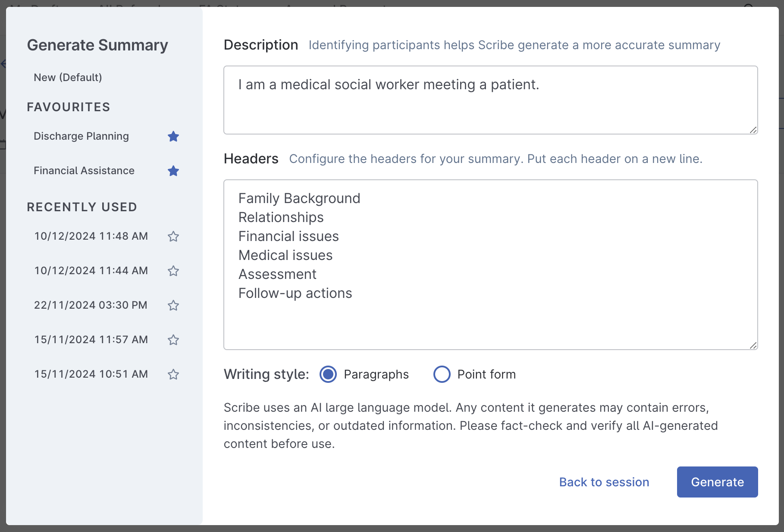The height and width of the screenshot is (532, 784).
Task: Star the 10/12/2024 11:44 AM entry
Action: click(173, 271)
